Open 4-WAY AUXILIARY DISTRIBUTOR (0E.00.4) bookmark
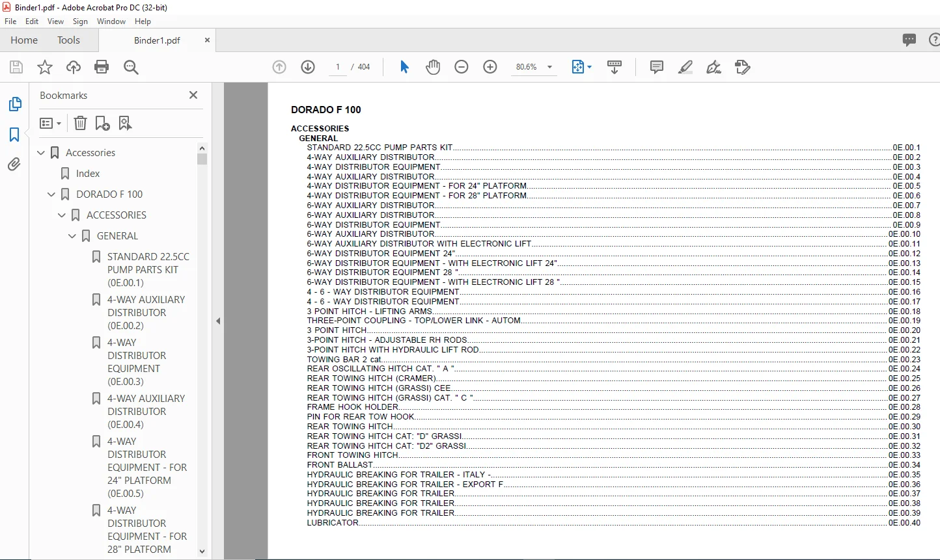The width and height of the screenshot is (940, 560). point(146,412)
